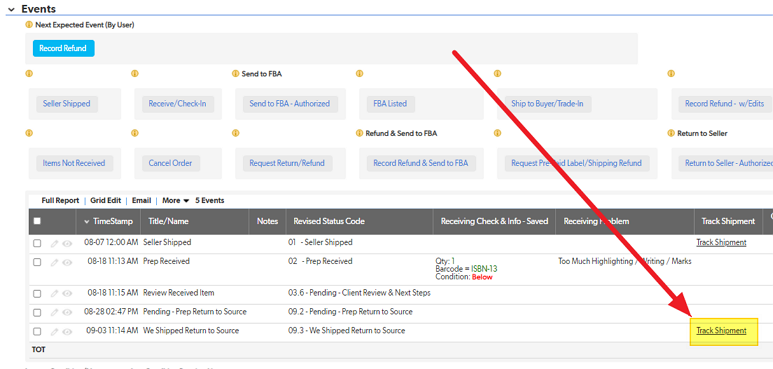
Task: Click info icon above Seller Shipped button
Action: (x=29, y=74)
